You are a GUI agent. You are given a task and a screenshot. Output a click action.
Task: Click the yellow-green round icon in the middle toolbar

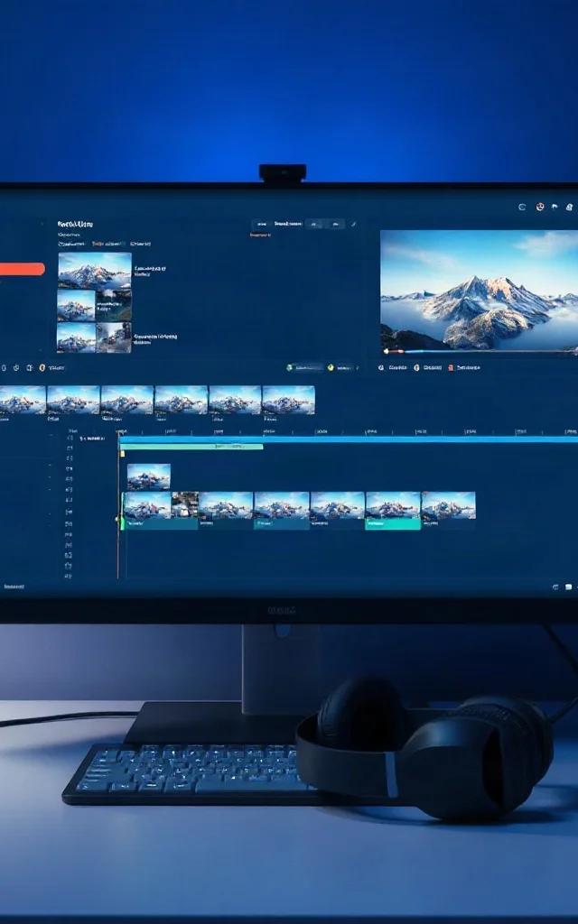coord(331,368)
